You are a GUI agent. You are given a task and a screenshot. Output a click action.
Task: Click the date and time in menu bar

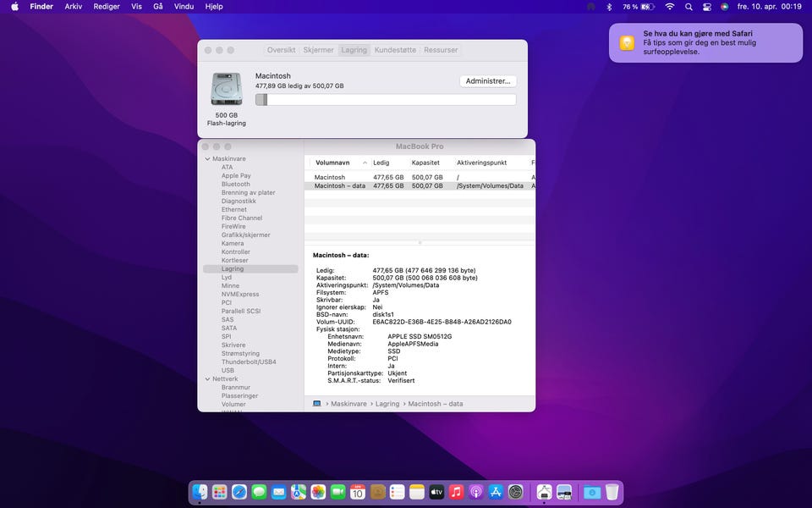pyautogui.click(x=769, y=7)
